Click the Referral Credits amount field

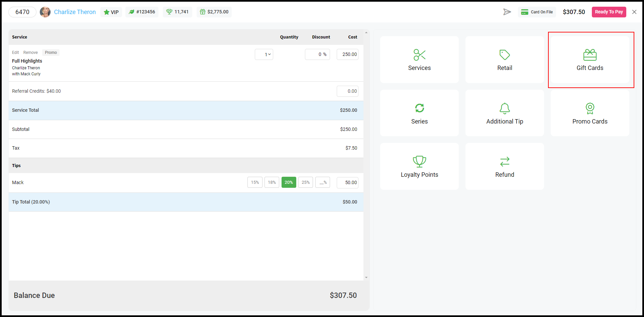pyautogui.click(x=347, y=91)
